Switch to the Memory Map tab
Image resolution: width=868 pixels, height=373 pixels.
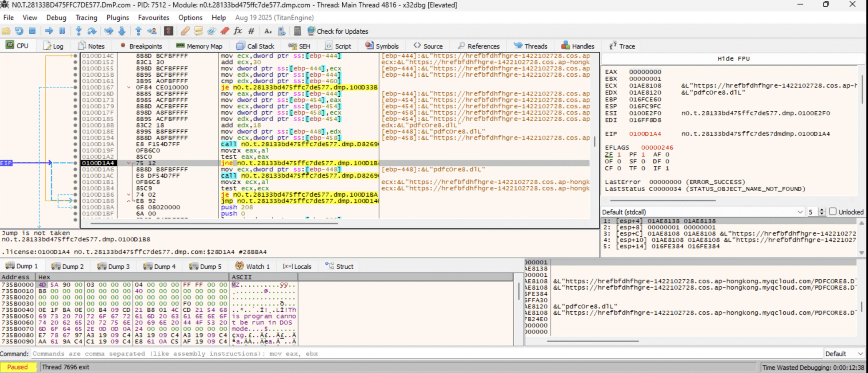(199, 46)
